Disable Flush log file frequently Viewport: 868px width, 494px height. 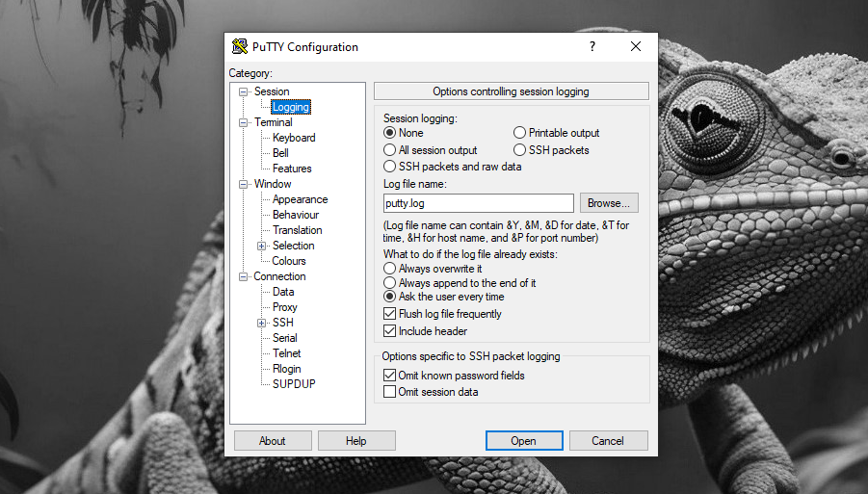(390, 314)
